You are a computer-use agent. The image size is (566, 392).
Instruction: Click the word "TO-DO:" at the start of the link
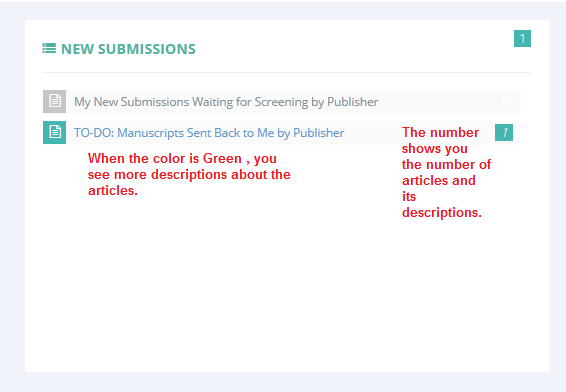click(x=94, y=133)
